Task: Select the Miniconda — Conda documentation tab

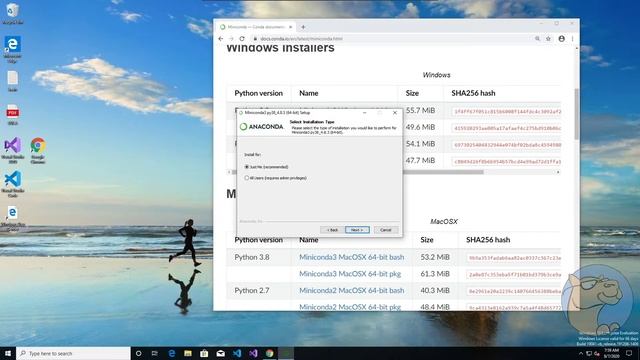Action: click(x=256, y=27)
